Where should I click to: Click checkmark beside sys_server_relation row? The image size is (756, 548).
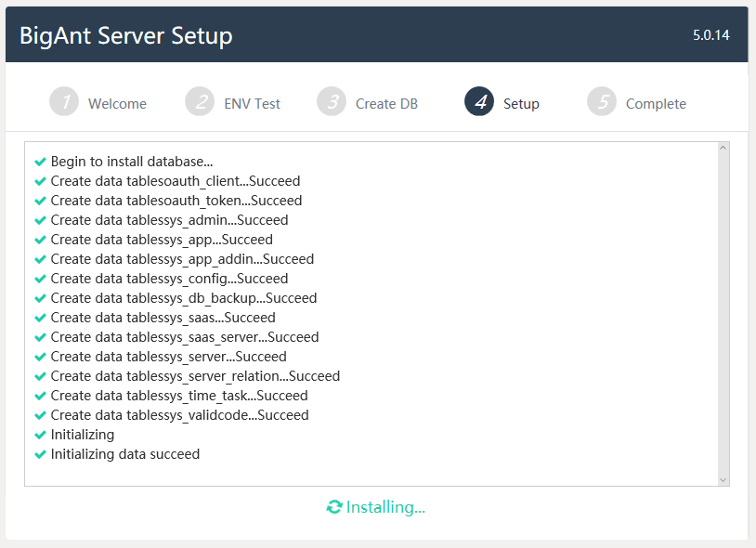click(41, 376)
